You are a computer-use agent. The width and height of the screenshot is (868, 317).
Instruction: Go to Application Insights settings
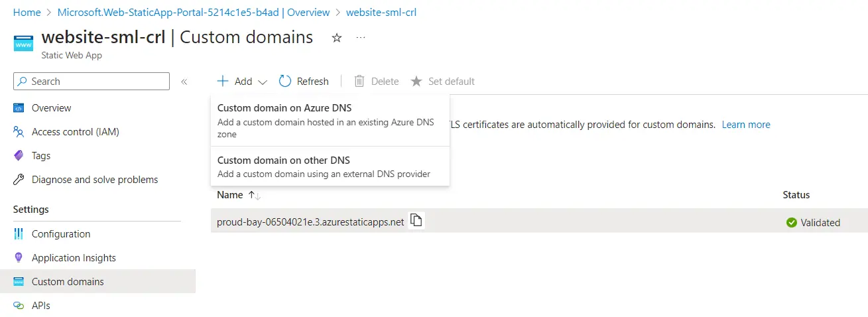tap(74, 258)
